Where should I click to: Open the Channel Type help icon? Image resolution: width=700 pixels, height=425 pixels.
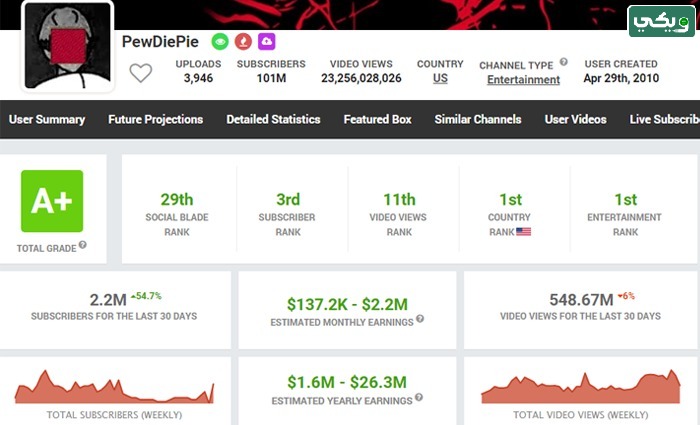564,62
